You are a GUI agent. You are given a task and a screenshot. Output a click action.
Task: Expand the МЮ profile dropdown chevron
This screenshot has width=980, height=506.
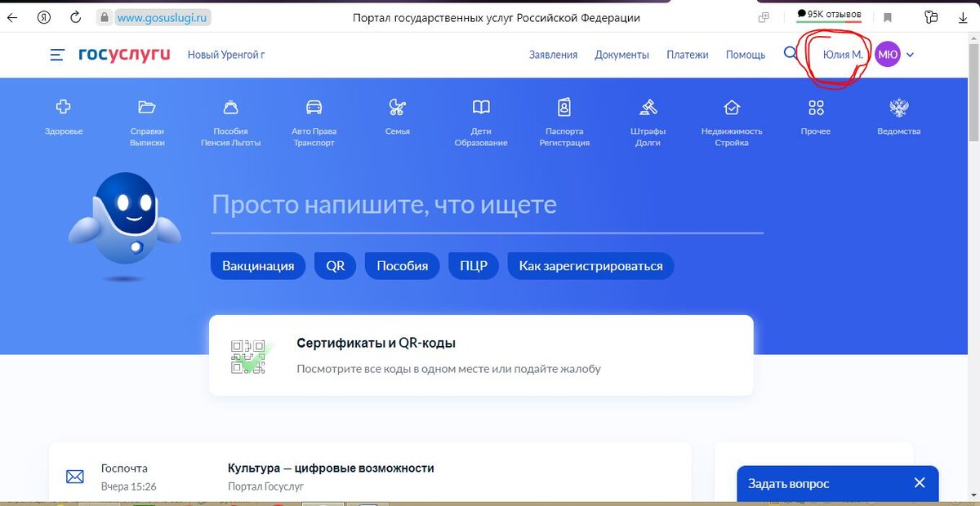click(908, 55)
